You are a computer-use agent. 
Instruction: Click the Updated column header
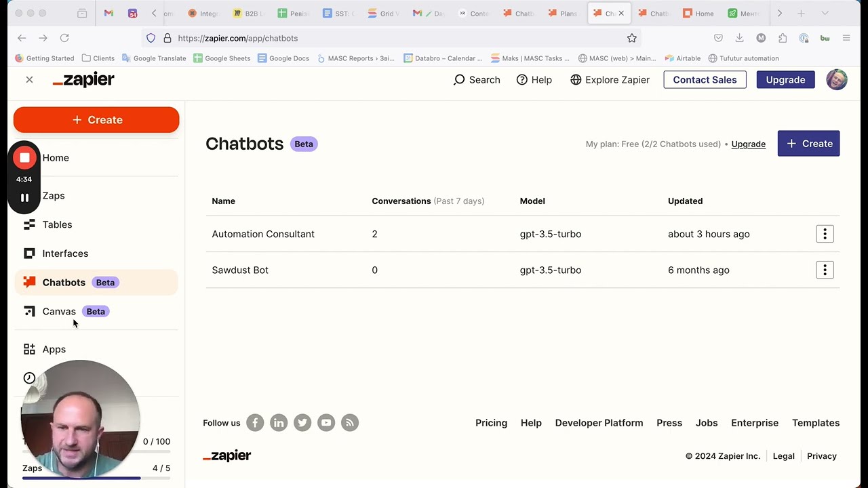(685, 201)
